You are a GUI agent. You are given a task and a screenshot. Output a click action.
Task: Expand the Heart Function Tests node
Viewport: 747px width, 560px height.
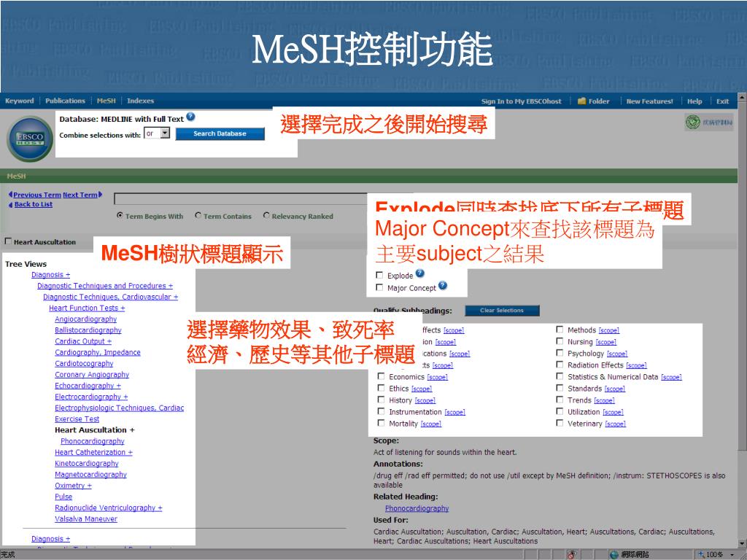tap(87, 308)
